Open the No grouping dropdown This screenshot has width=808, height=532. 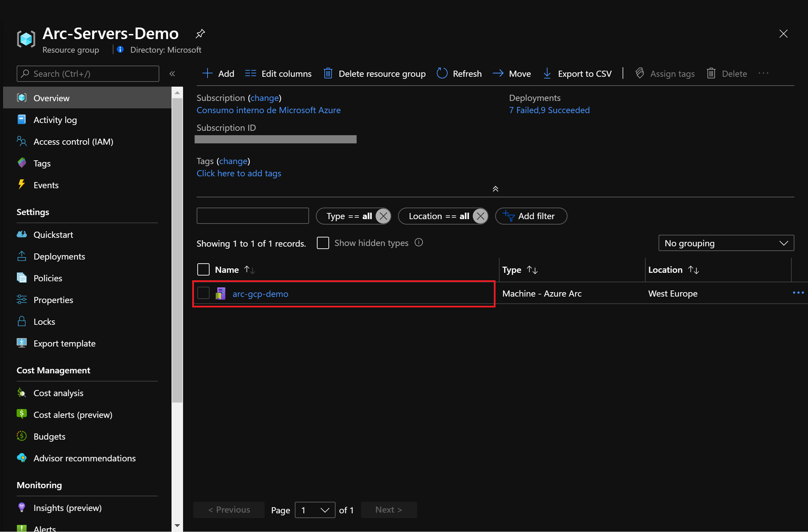tap(726, 243)
